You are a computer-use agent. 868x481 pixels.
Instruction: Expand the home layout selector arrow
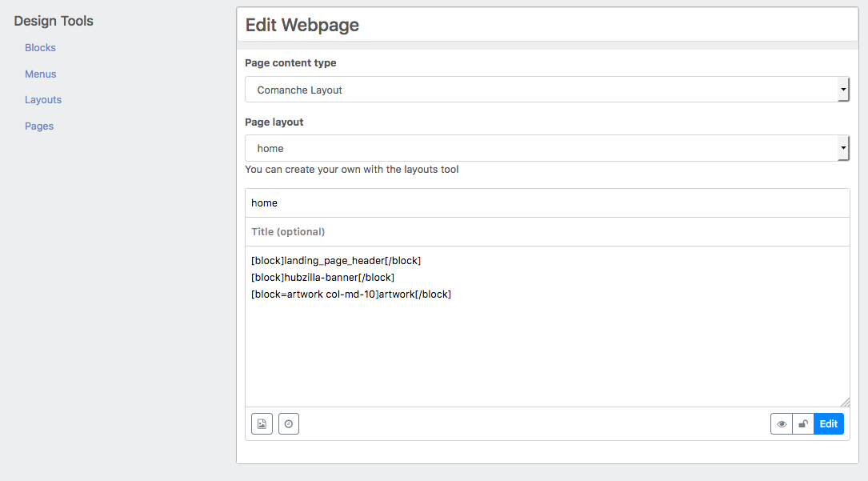click(x=844, y=148)
